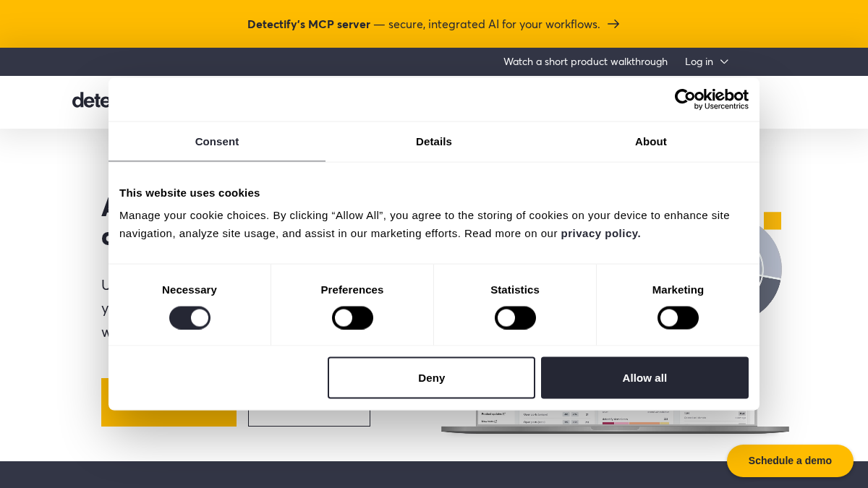868x488 pixels.
Task: Enable the Marketing cookies switch
Action: pyautogui.click(x=678, y=318)
